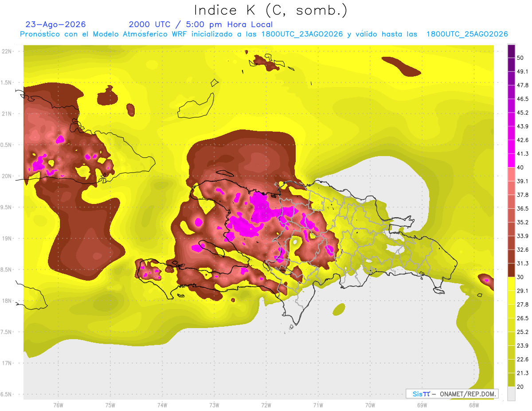Click the legend value "41.3"

click(x=523, y=154)
